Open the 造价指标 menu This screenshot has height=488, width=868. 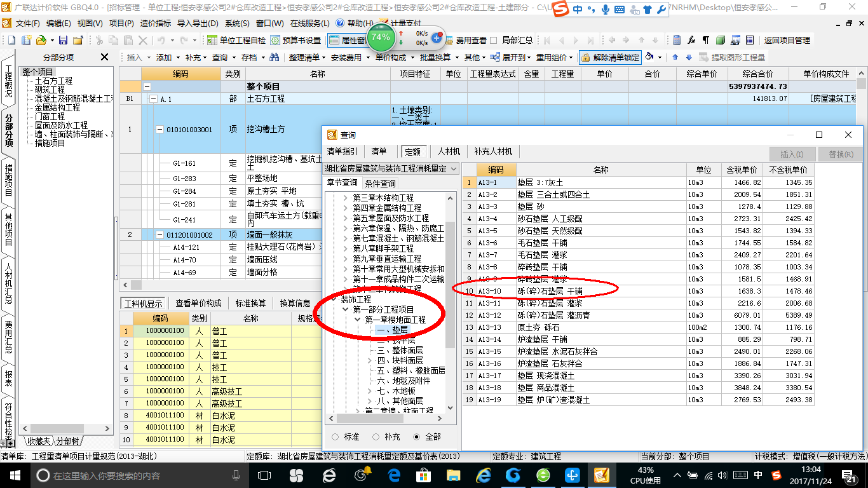(x=155, y=24)
